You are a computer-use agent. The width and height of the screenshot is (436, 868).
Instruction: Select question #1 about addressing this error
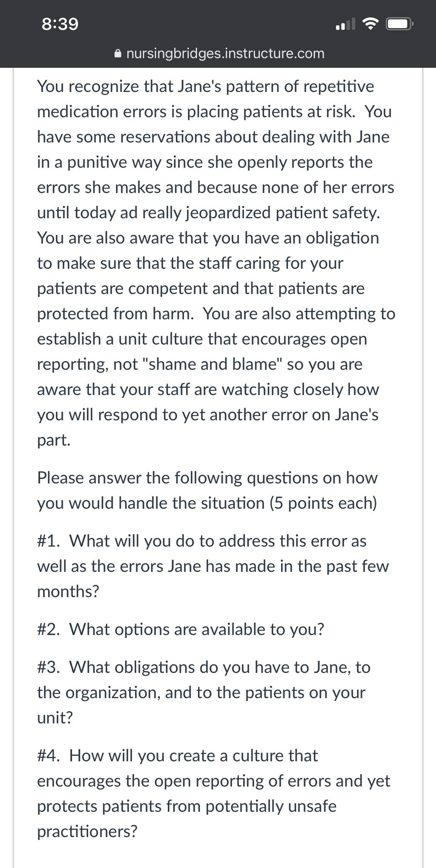click(213, 566)
